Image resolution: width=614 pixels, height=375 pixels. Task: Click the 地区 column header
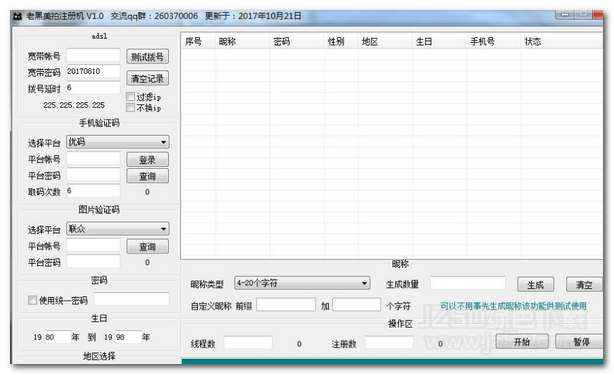tap(385, 41)
